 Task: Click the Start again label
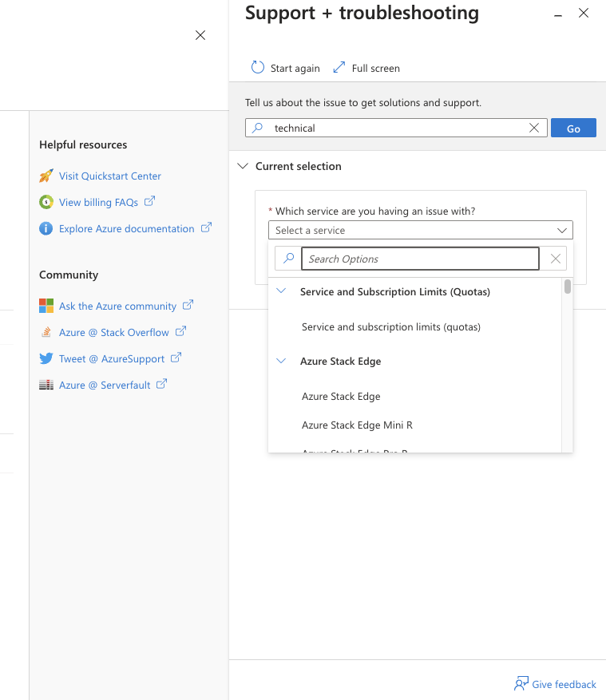coord(295,69)
